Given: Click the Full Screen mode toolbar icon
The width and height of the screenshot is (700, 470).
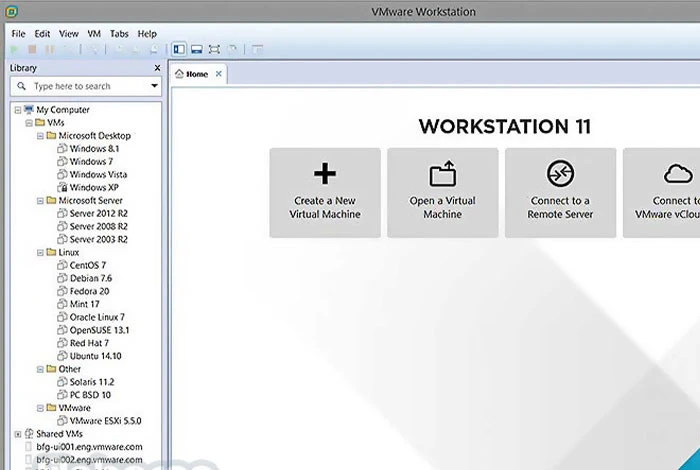Looking at the screenshot, I should [214, 49].
